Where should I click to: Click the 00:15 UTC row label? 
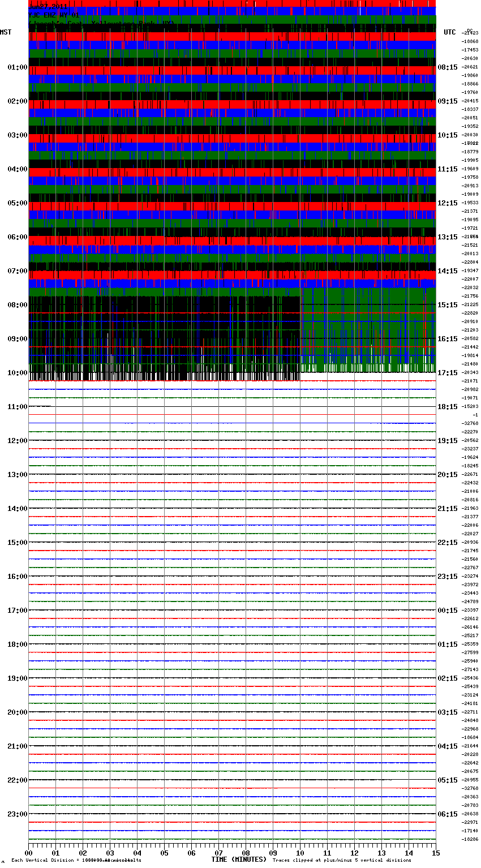448,611
